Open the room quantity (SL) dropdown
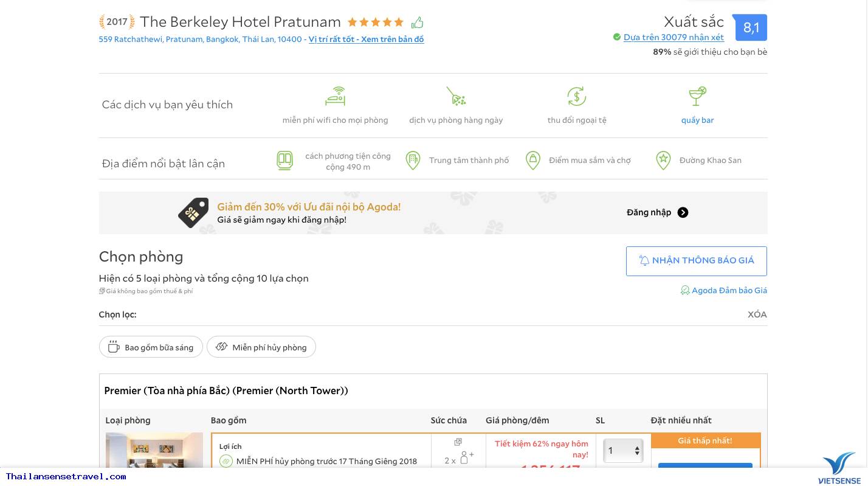 [623, 451]
